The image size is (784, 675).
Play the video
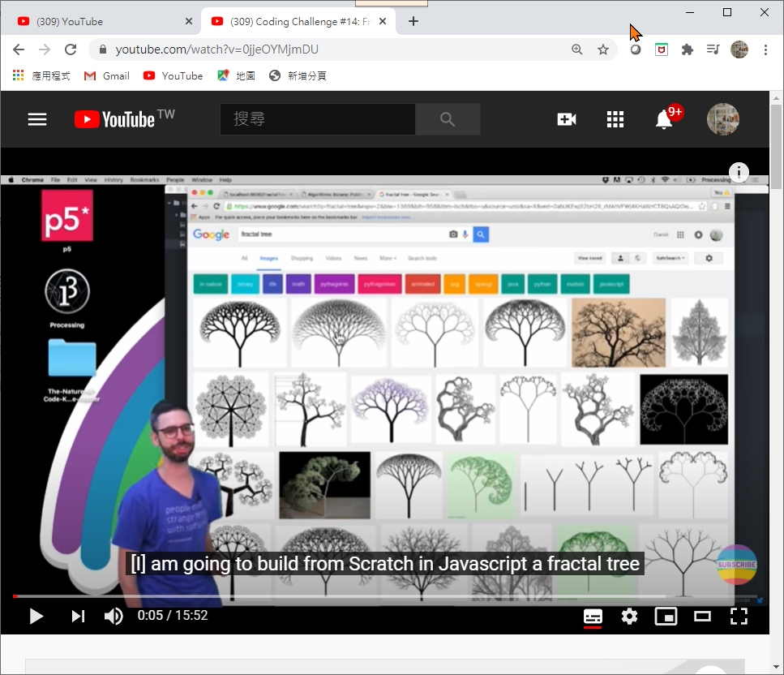click(36, 616)
